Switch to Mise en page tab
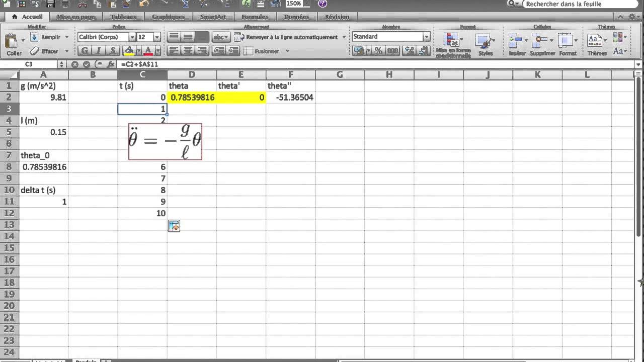The height and width of the screenshot is (362, 644). point(76,17)
